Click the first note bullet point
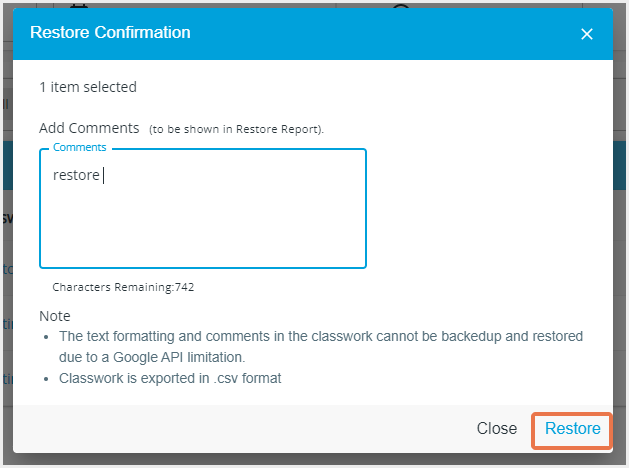This screenshot has width=629, height=468. click(x=49, y=337)
